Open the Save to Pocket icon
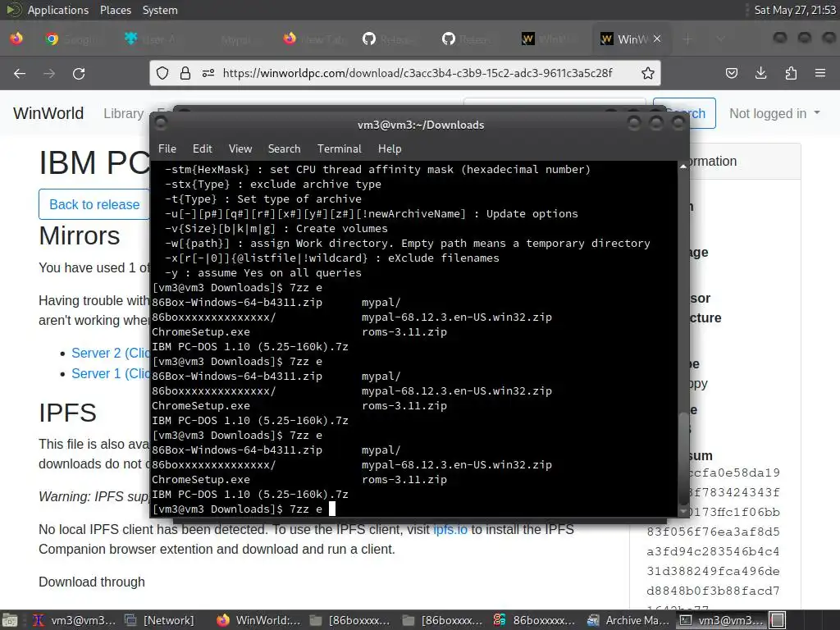840x630 pixels. [x=731, y=73]
